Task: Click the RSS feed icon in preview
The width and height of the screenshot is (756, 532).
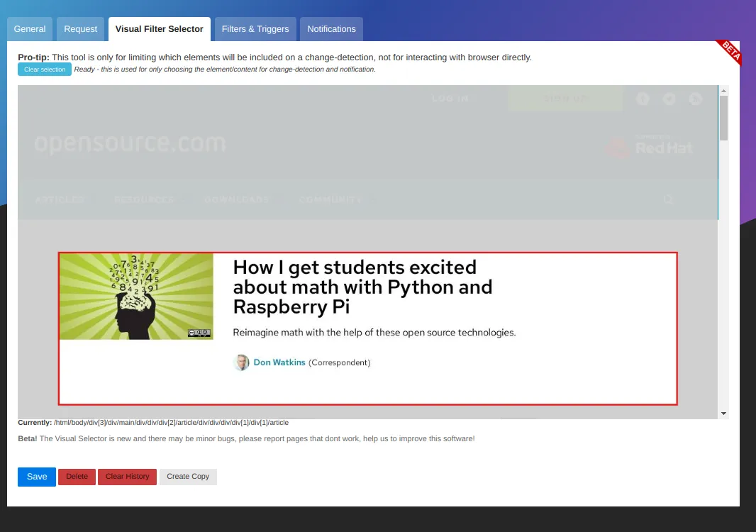Action: pyautogui.click(x=695, y=99)
